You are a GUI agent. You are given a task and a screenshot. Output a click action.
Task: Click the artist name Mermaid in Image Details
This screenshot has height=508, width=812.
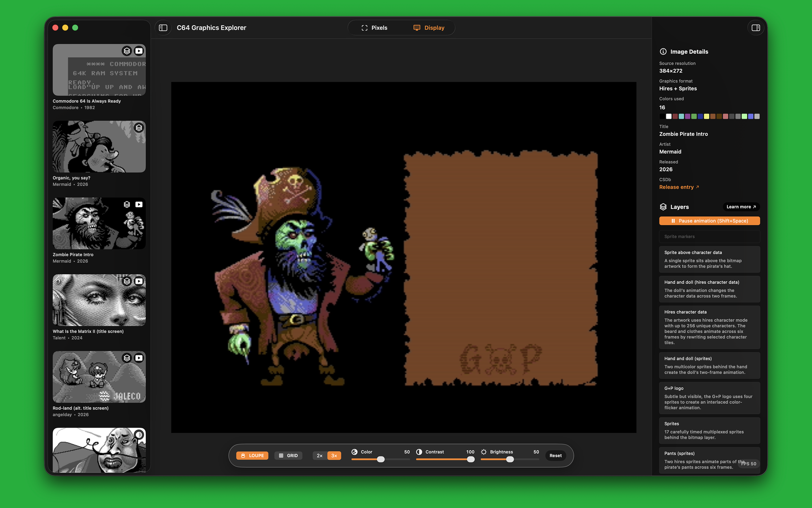tap(670, 152)
